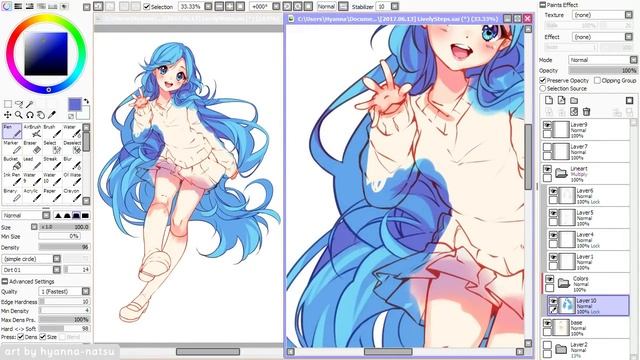This screenshot has width=640, height=360.
Task: Select the Crayon brush
Action: point(72,196)
